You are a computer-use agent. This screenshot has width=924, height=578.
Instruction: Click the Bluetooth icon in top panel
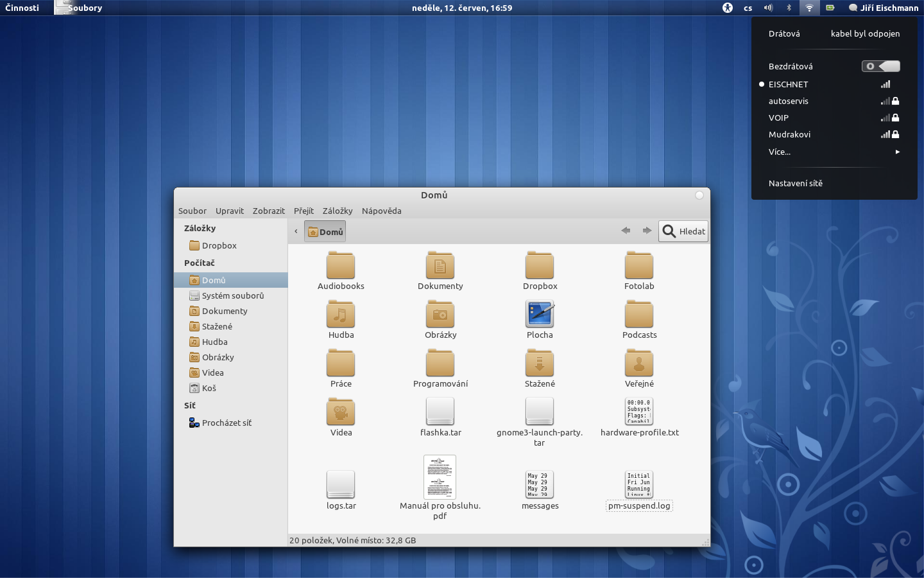point(789,8)
